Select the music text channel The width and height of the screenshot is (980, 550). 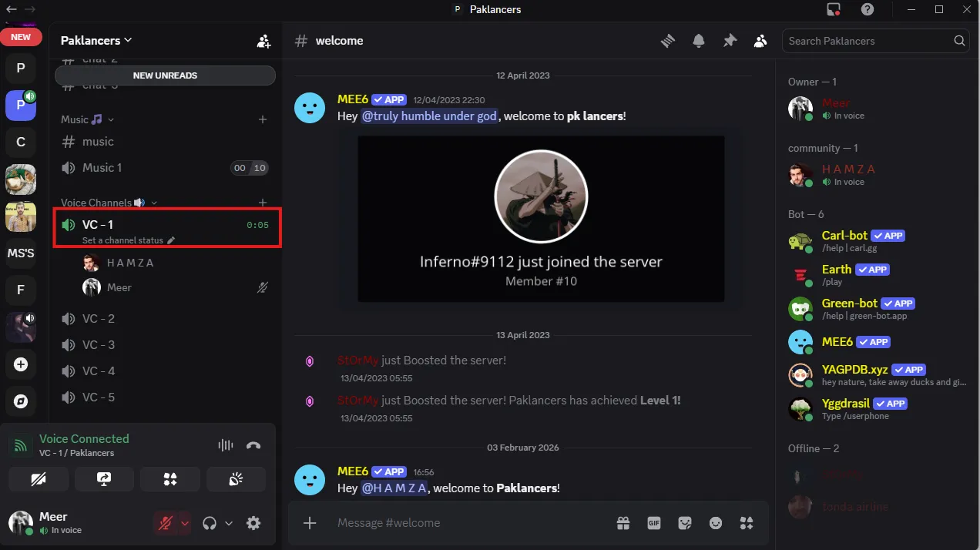coord(98,142)
